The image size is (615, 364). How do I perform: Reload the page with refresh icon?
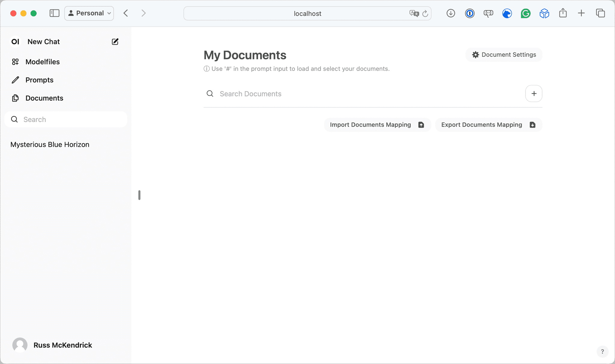pyautogui.click(x=425, y=14)
